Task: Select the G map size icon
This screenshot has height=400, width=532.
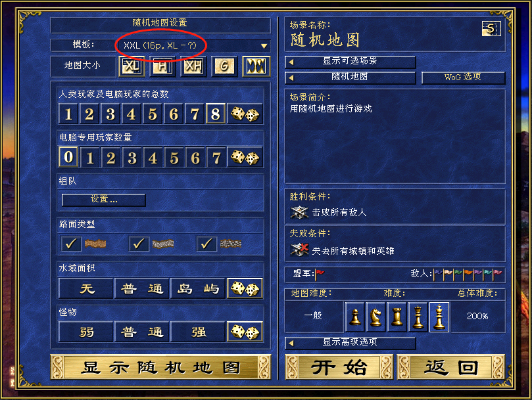Action: click(x=224, y=66)
